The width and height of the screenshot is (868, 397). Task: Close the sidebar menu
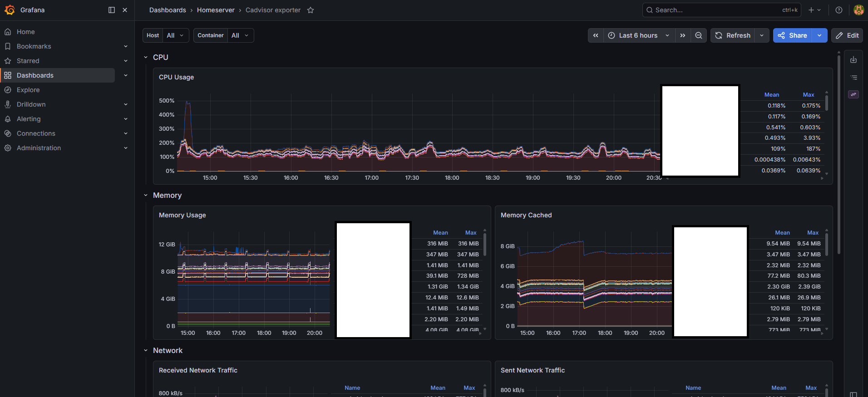point(125,10)
